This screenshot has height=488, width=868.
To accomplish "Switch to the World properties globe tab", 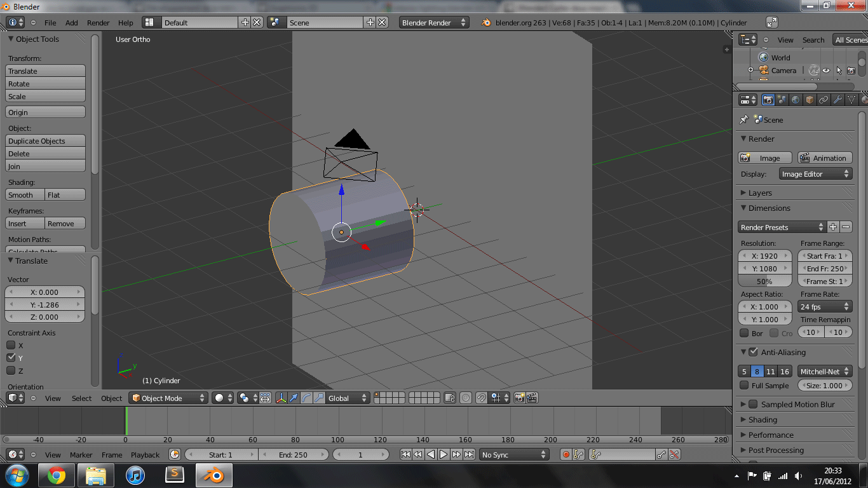I will (796, 100).
